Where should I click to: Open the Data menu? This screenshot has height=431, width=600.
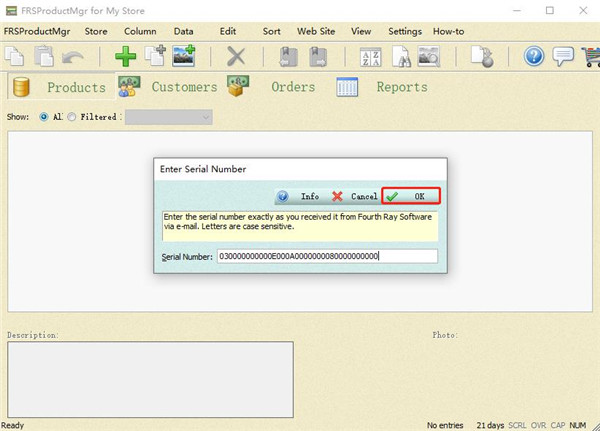183,31
